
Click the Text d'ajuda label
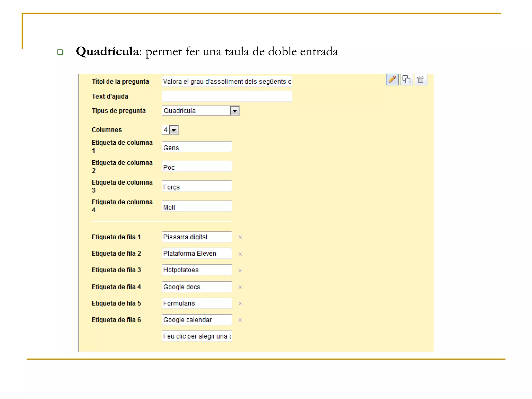point(110,96)
